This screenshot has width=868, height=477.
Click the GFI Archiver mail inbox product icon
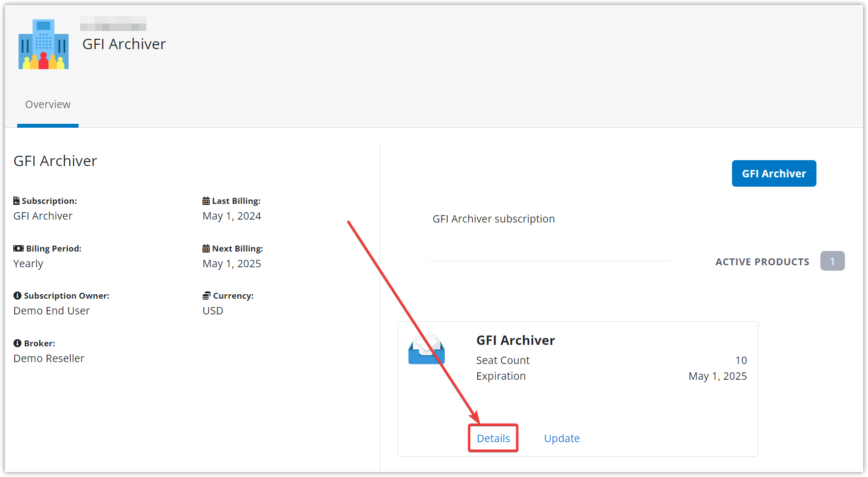pyautogui.click(x=427, y=350)
